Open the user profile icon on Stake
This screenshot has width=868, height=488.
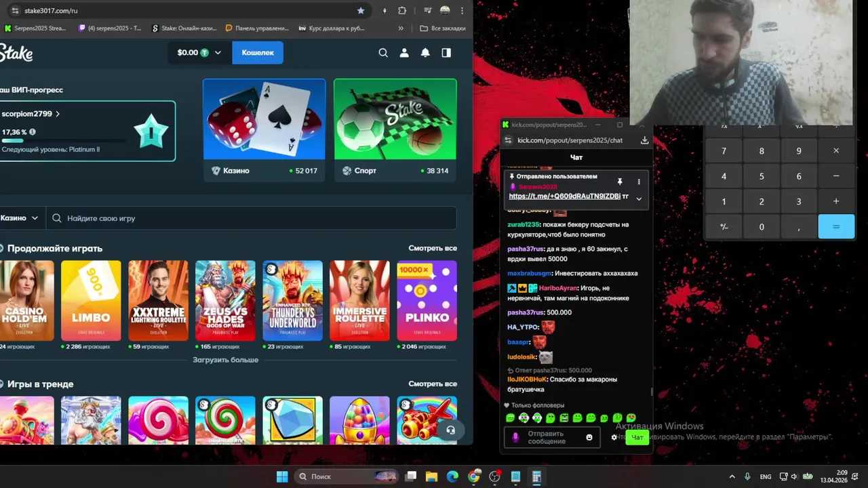click(404, 53)
